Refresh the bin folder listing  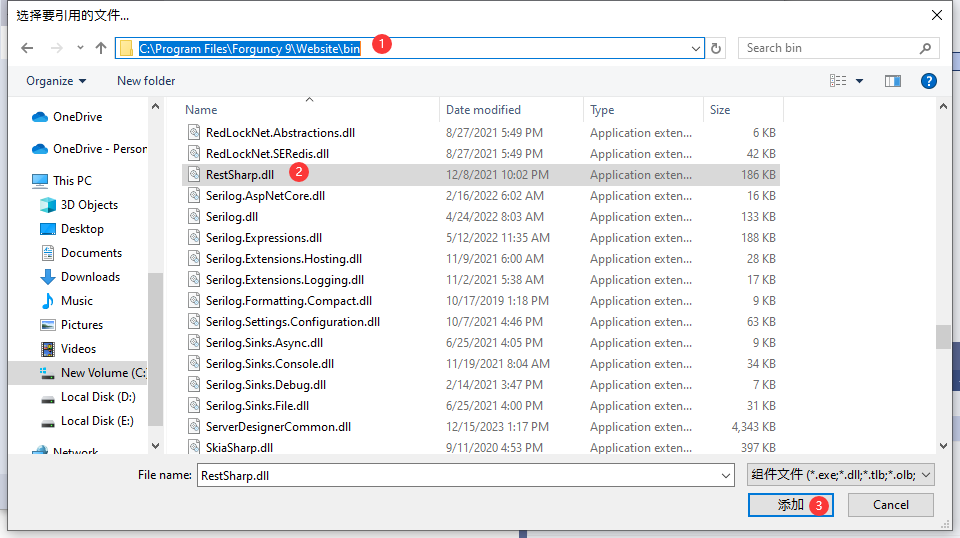[716, 48]
